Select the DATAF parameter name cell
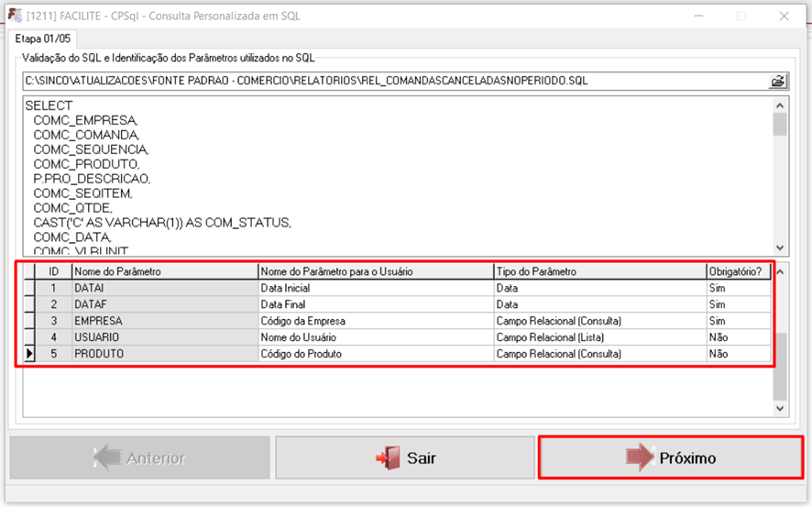This screenshot has height=507, width=812. (165, 304)
